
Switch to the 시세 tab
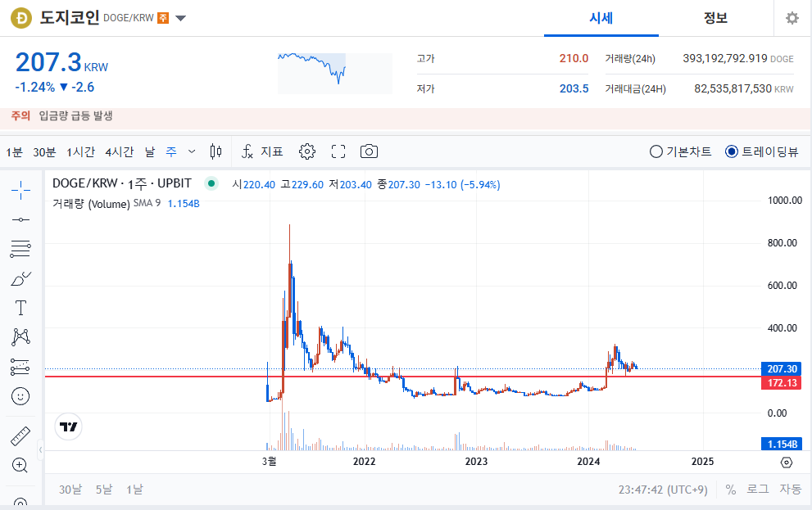pos(601,18)
